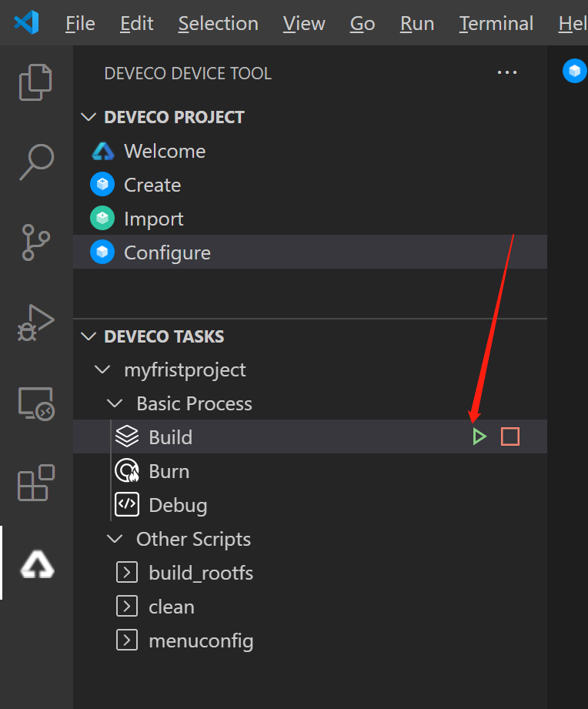This screenshot has height=709, width=588.
Task: Click Import in DevEco Project
Action: pos(154,219)
